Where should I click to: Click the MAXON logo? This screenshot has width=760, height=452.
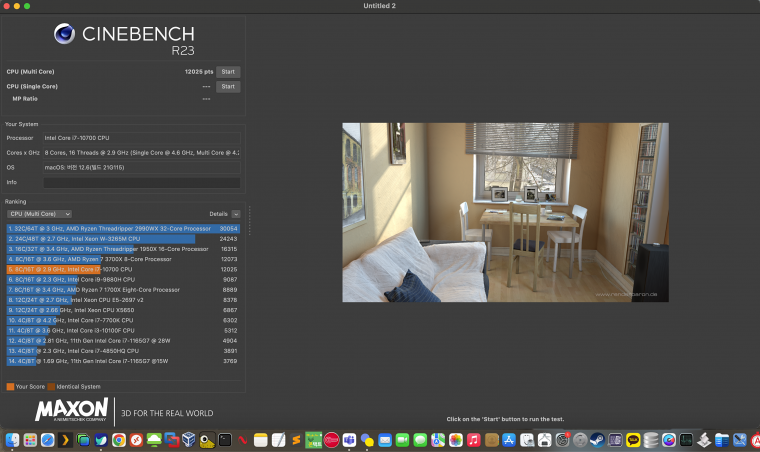pyautogui.click(x=72, y=410)
